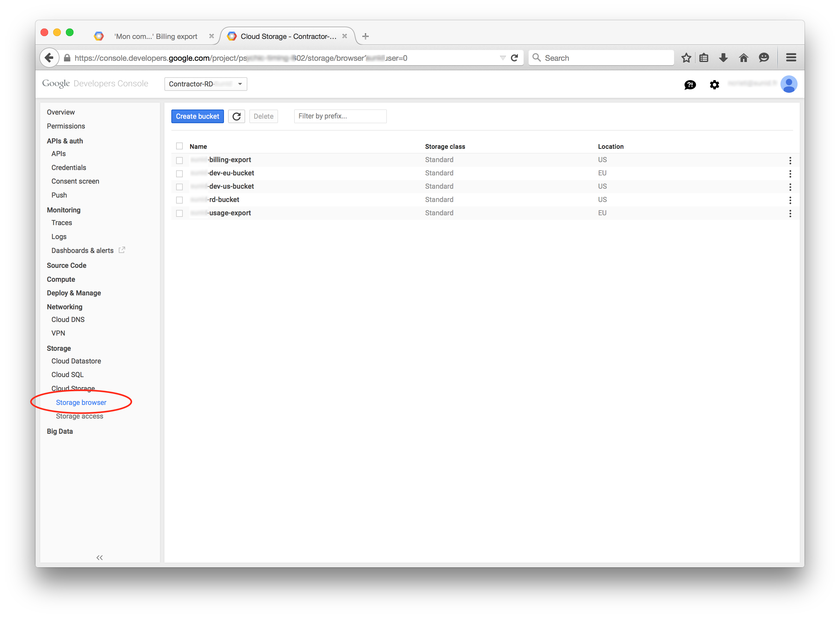Expand the Monitoring section
This screenshot has width=840, height=618.
click(x=63, y=210)
